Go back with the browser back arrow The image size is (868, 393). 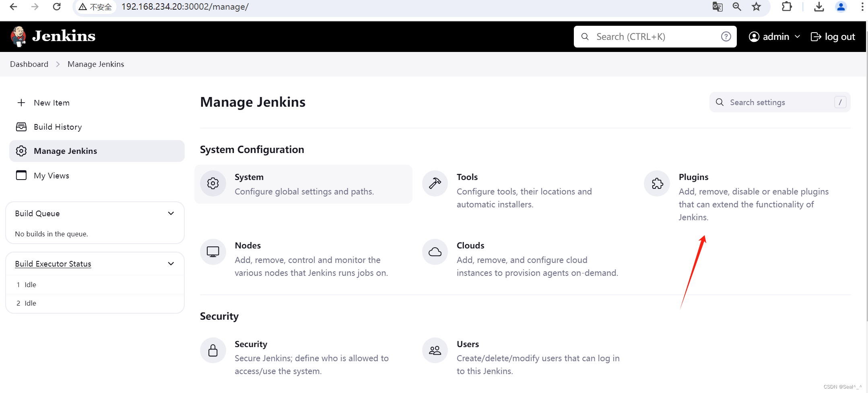(x=13, y=7)
